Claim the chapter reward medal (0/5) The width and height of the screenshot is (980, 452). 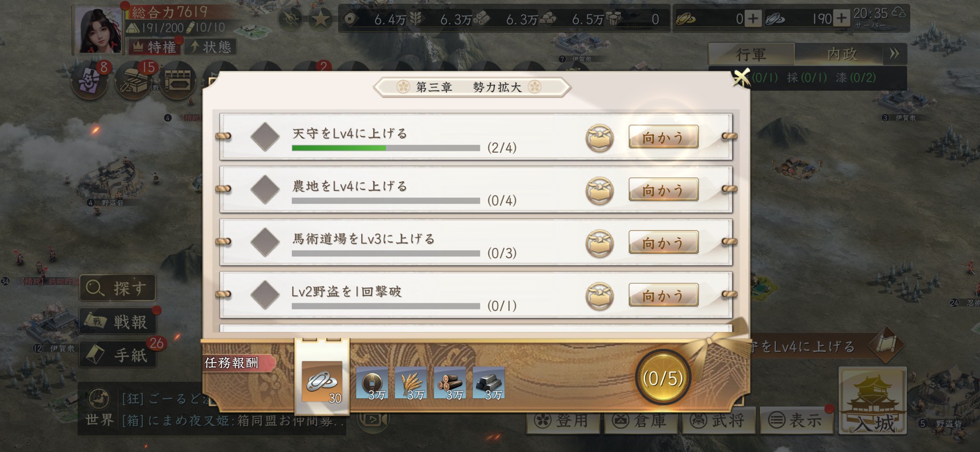662,379
